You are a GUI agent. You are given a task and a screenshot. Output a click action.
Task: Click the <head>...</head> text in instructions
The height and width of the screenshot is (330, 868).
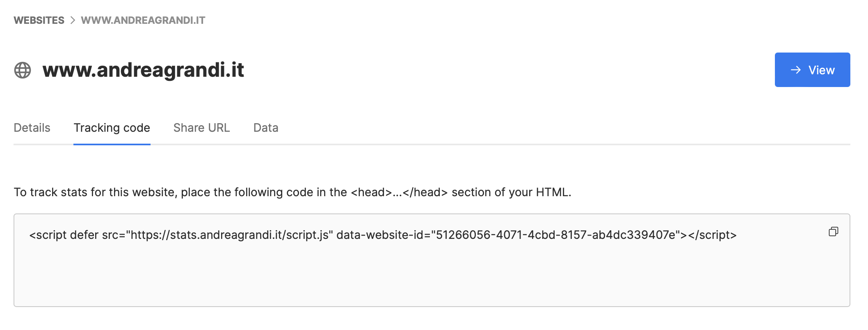[x=399, y=192]
